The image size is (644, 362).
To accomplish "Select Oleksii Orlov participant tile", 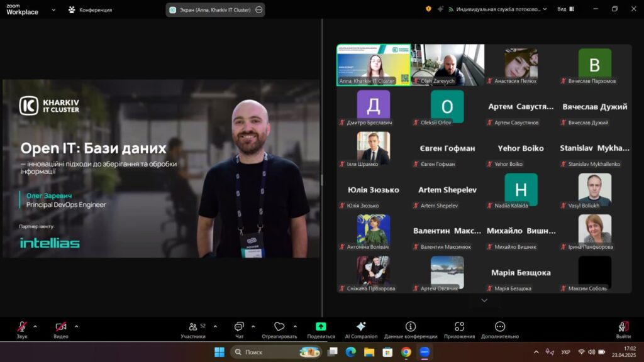I will click(x=447, y=107).
